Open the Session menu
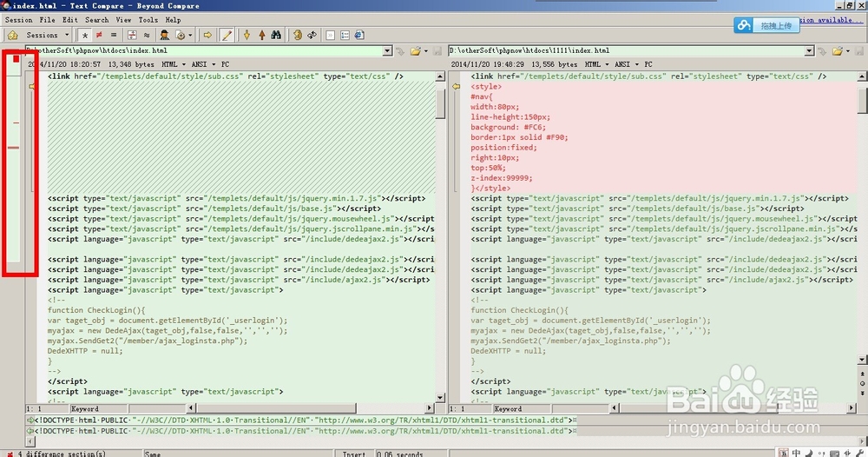The height and width of the screenshot is (457, 868). 19,20
